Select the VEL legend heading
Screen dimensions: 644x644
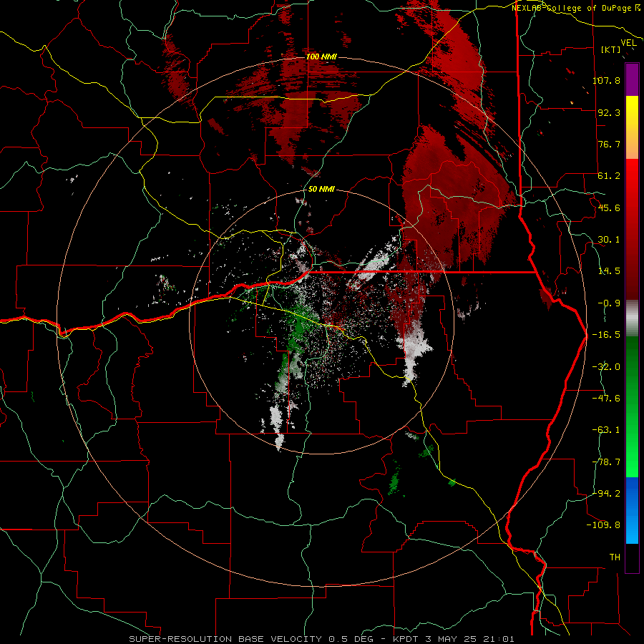coord(628,43)
